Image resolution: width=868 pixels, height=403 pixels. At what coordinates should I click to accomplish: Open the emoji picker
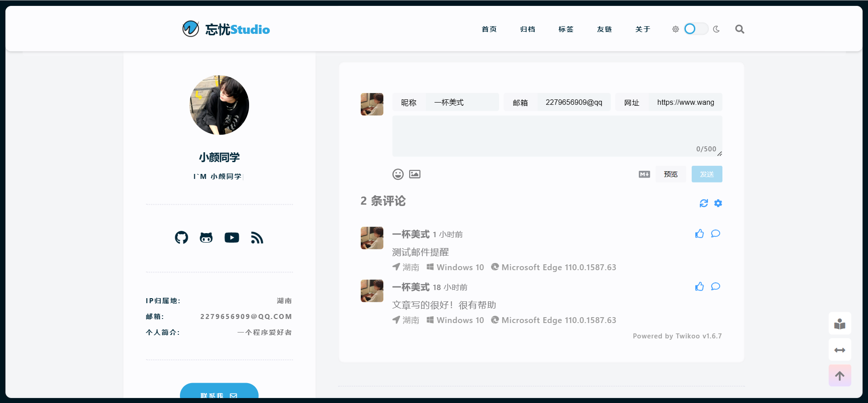pos(398,174)
